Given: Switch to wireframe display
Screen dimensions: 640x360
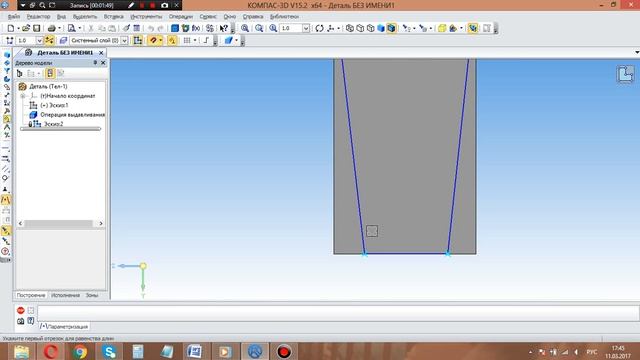Looking at the screenshot, I should click(350, 28).
